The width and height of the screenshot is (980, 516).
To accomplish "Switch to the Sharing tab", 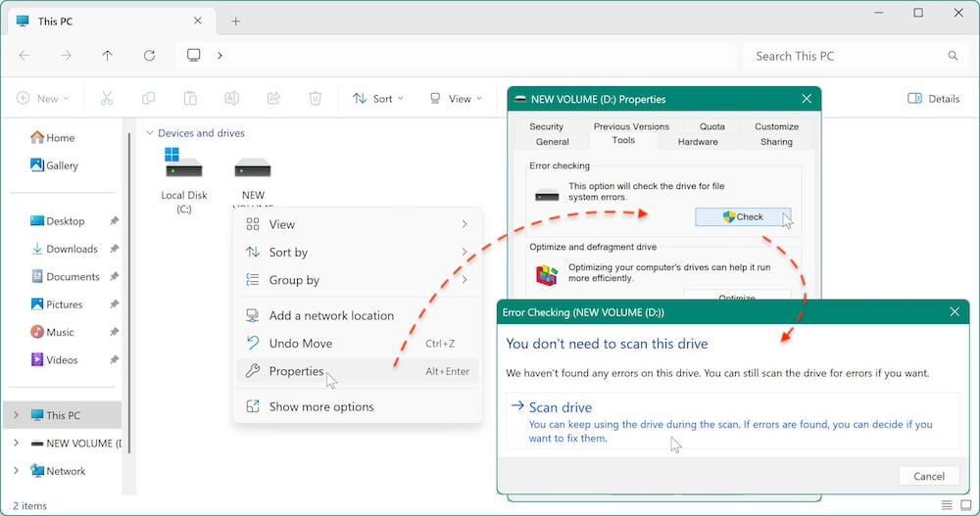I will 776,142.
